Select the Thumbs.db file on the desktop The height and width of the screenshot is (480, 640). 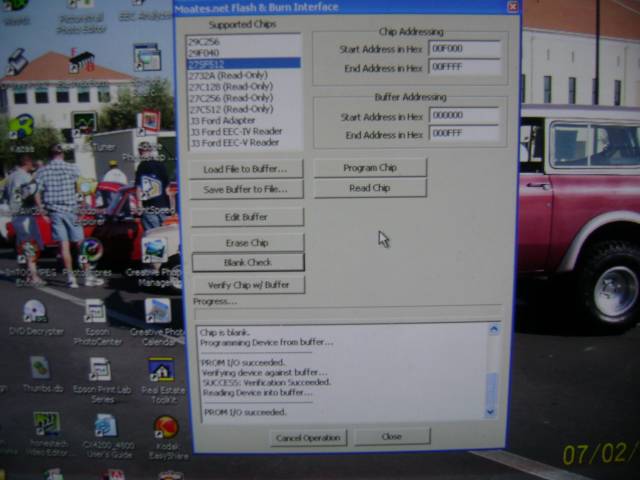42,374
